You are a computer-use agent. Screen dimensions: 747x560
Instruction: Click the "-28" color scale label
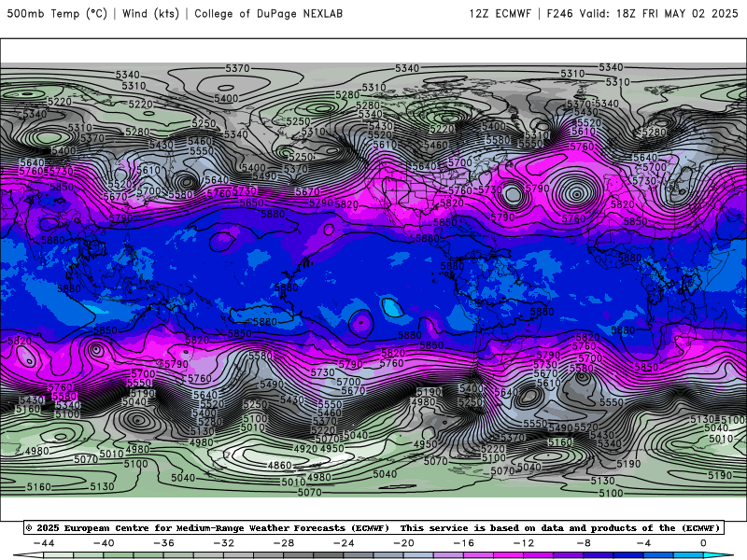coord(284,543)
